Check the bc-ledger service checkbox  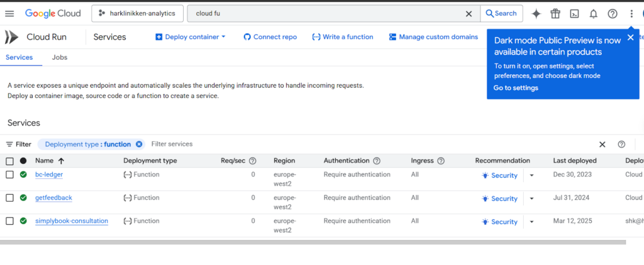[x=9, y=175]
